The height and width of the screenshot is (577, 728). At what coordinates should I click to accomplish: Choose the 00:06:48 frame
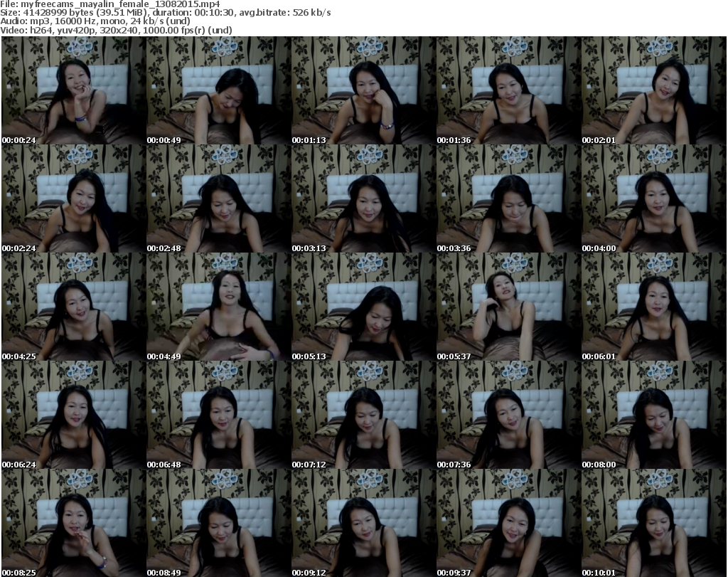219,415
